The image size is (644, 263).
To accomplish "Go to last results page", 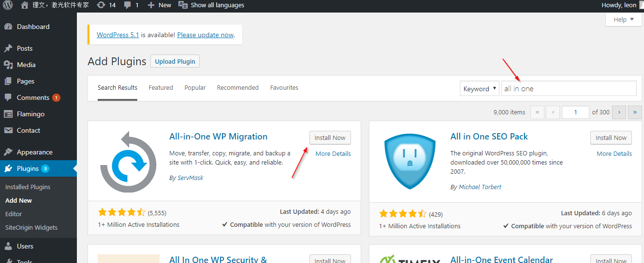I will tap(635, 112).
